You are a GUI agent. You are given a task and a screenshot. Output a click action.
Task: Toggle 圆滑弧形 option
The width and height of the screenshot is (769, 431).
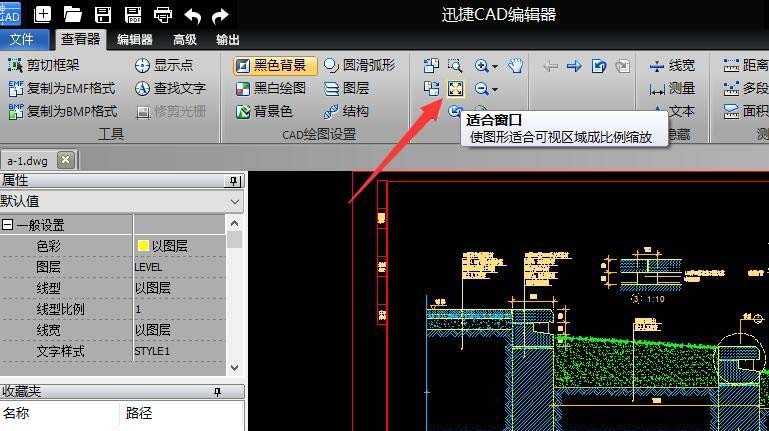pos(359,65)
